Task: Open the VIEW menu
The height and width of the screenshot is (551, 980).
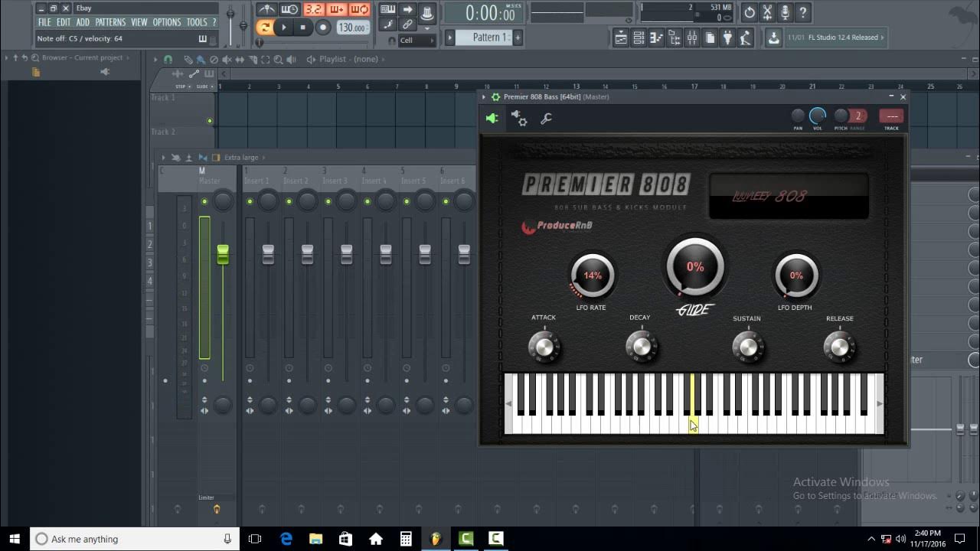Action: point(139,22)
